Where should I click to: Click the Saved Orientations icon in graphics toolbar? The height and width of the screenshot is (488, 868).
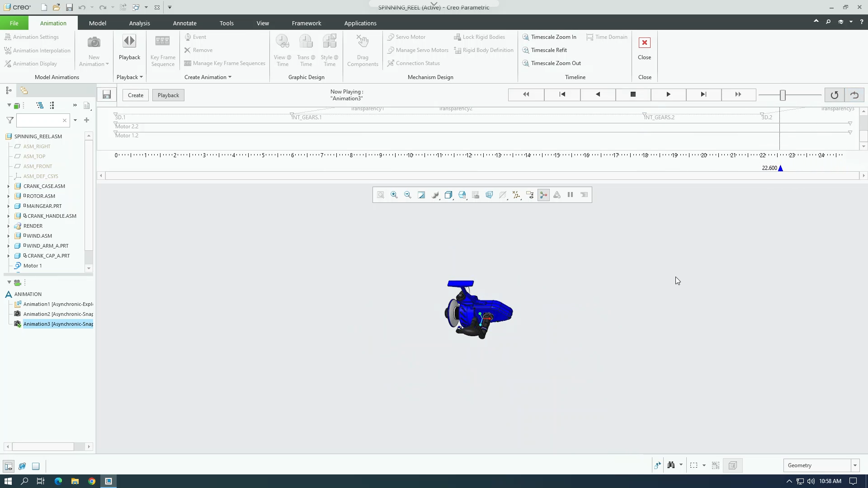click(x=462, y=195)
